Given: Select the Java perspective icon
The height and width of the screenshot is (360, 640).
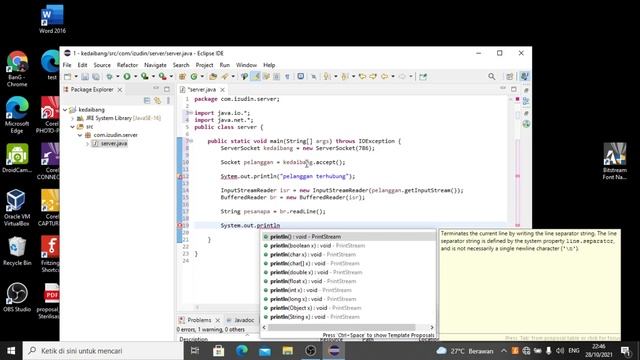Looking at the screenshot, I should pos(524,76).
